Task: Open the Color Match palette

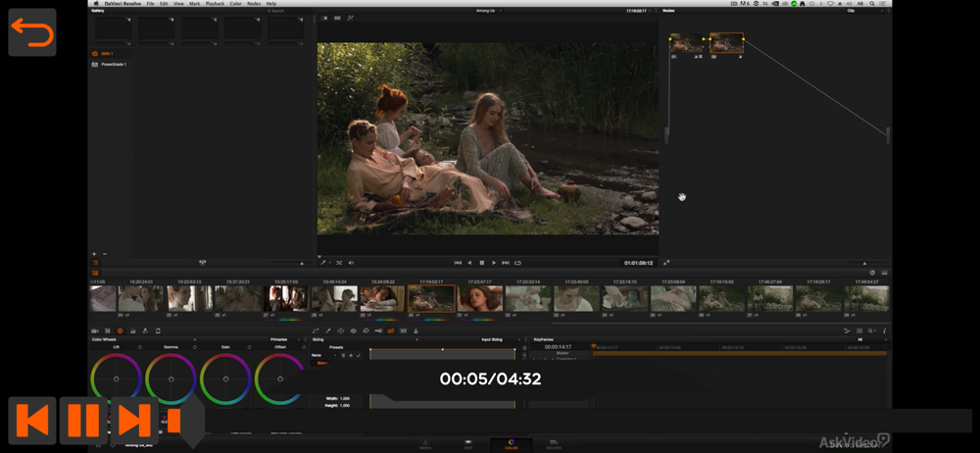Action: tap(108, 331)
